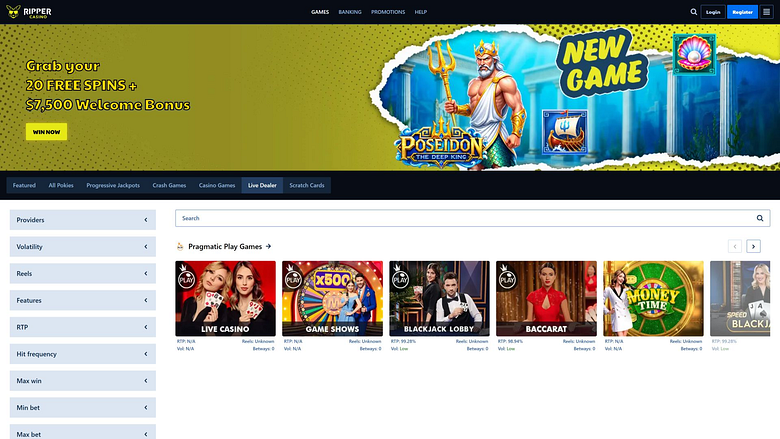
Task: Go to next Pragmatic Play games slide
Action: click(753, 246)
